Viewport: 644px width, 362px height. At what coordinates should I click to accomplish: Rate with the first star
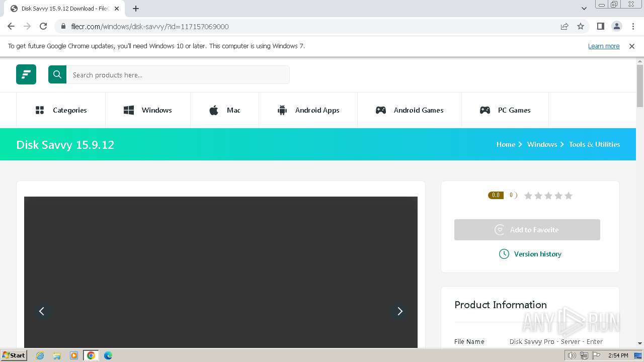tap(528, 196)
